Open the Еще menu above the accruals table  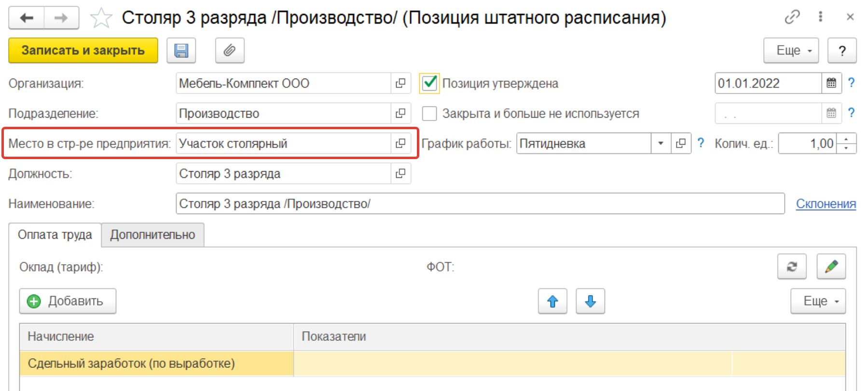point(818,301)
